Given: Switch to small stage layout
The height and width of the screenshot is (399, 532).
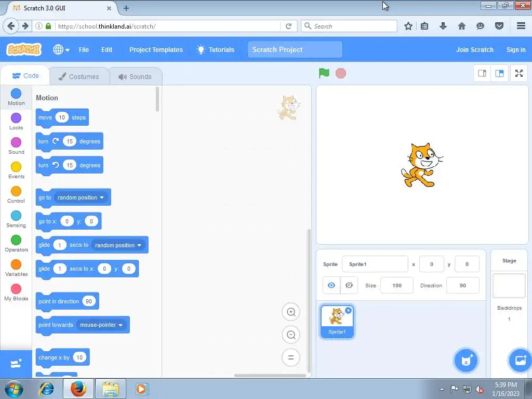Looking at the screenshot, I should point(482,73).
